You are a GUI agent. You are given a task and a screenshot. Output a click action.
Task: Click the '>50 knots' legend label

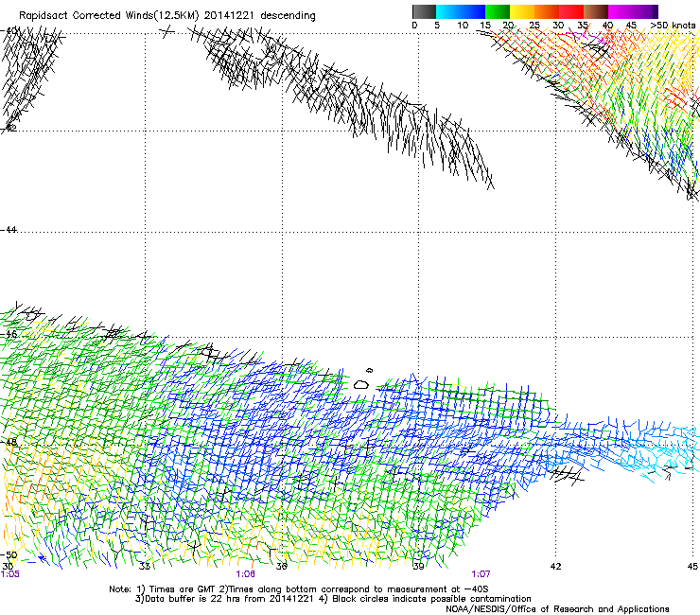[x=673, y=26]
